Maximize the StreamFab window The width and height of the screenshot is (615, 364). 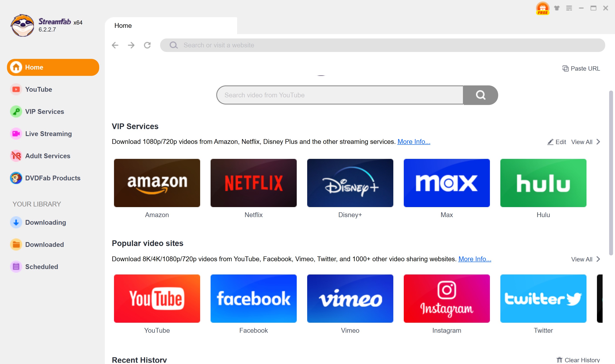593,8
